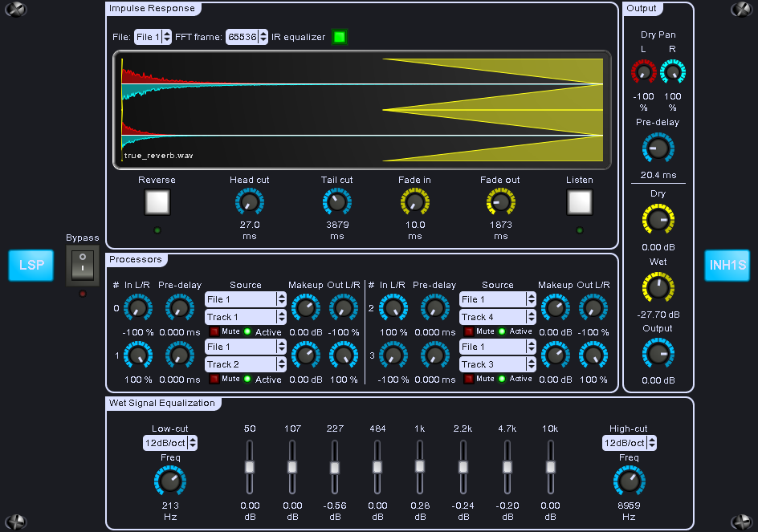Toggle the IR equalizer green button
This screenshot has width=758, height=532.
(x=340, y=37)
